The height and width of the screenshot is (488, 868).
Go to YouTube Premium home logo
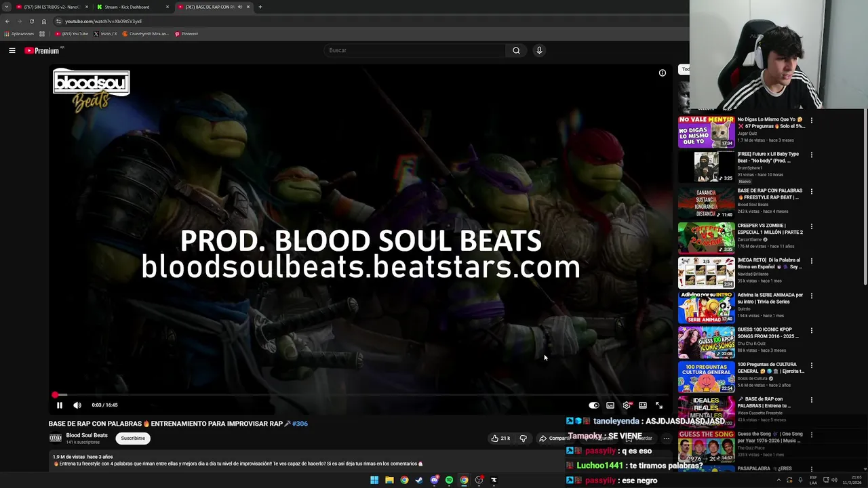point(42,51)
